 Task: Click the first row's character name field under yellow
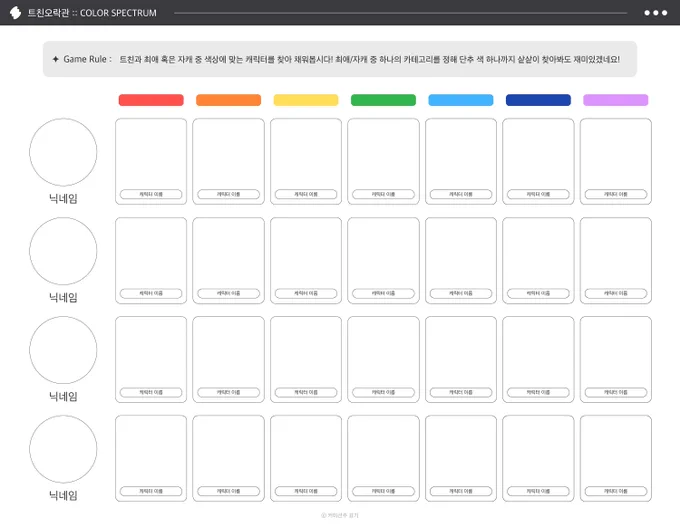(x=306, y=194)
